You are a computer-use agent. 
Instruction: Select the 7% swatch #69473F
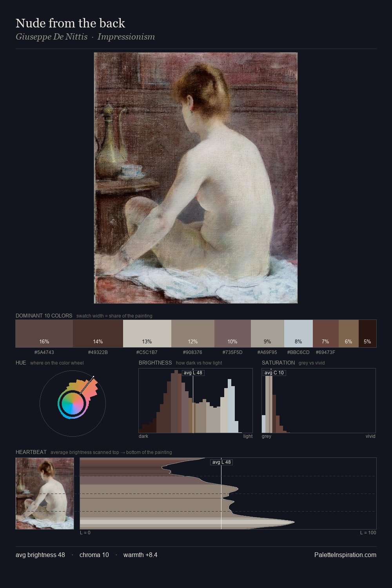[x=325, y=334]
